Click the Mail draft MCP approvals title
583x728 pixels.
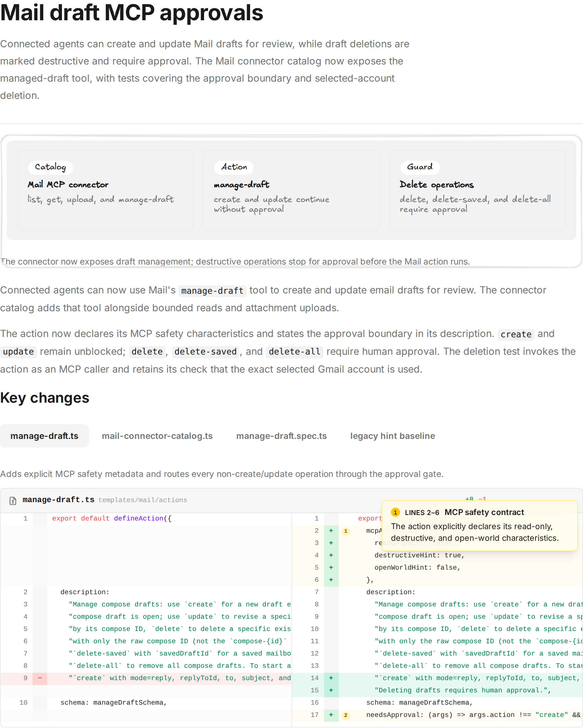click(132, 13)
